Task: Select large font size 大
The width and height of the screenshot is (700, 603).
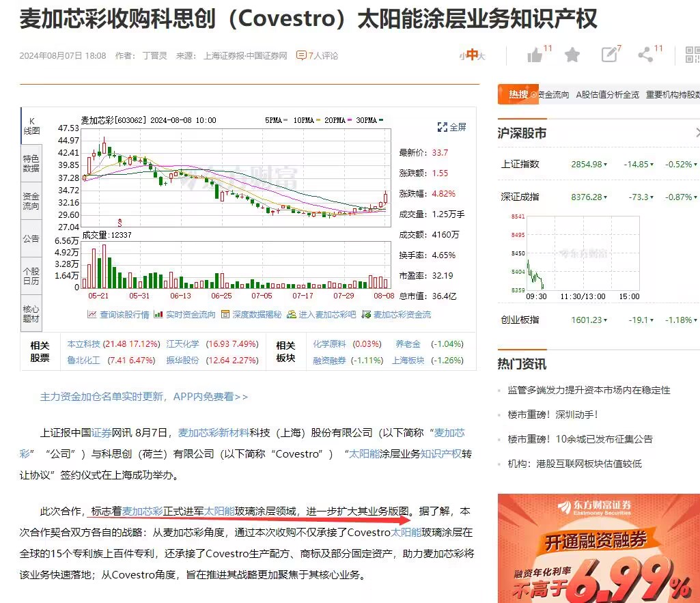Action: pos(481,56)
